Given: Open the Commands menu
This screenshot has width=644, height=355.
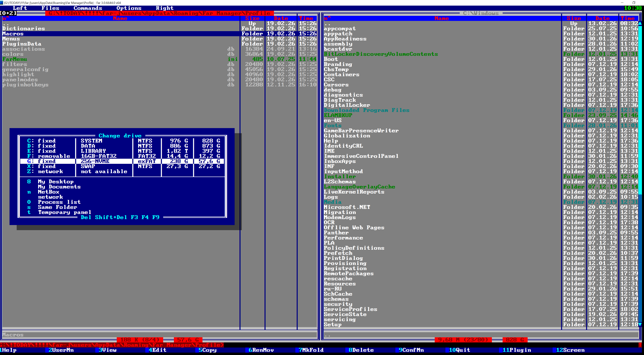Looking at the screenshot, I should coord(88,8).
